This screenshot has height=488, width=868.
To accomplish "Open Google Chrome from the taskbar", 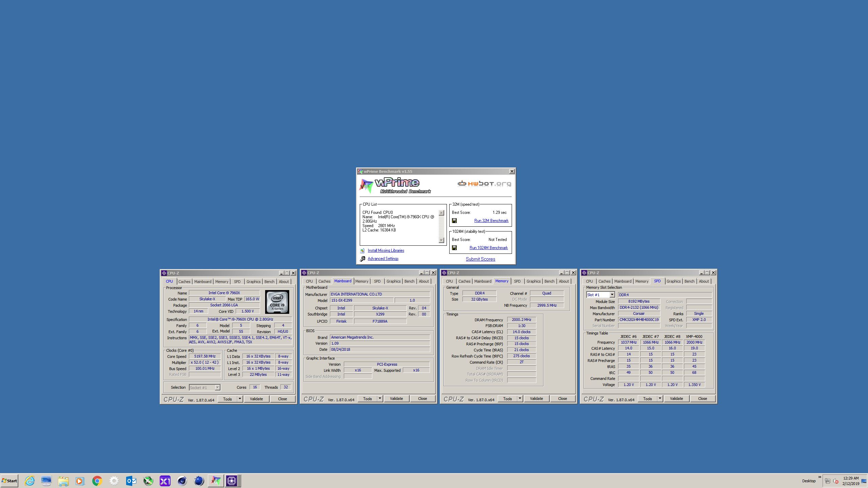I will (97, 481).
